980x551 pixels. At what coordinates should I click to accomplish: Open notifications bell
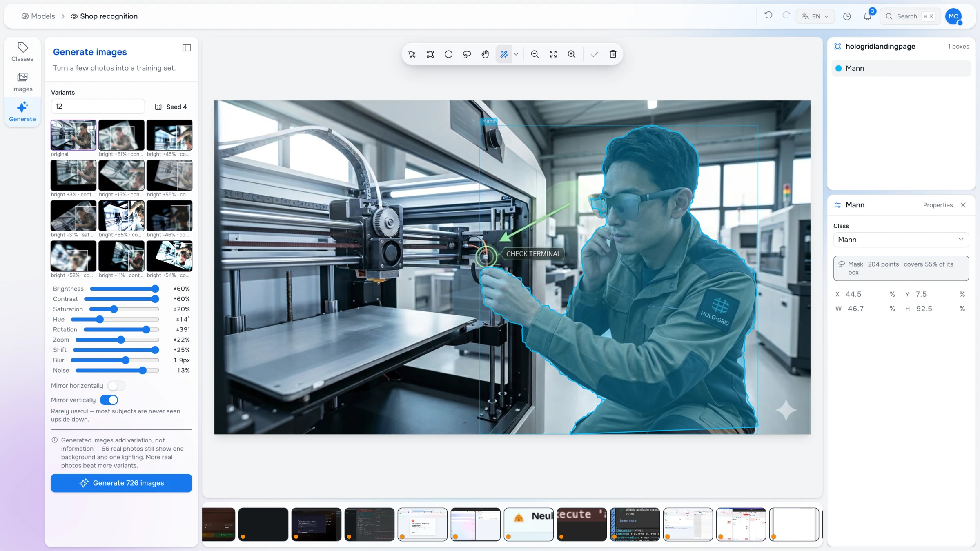coord(867,16)
